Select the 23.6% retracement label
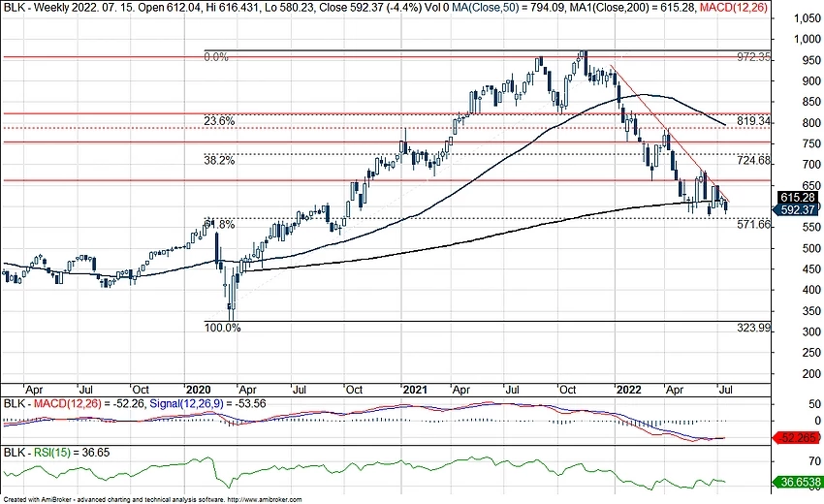 219,121
